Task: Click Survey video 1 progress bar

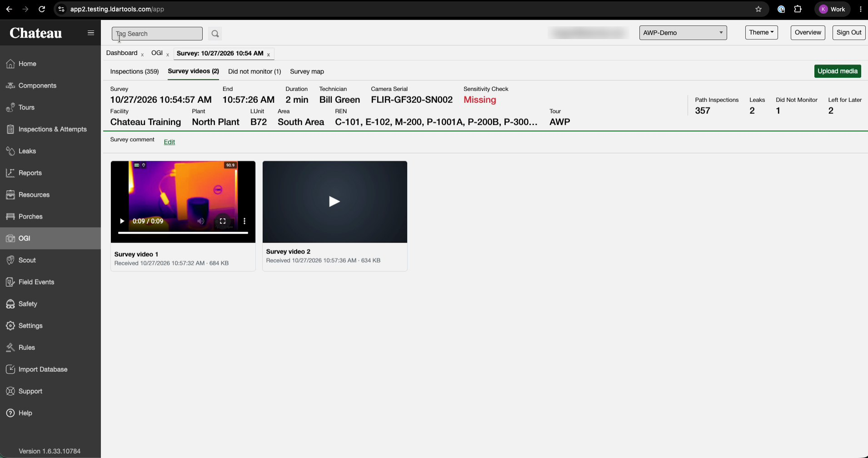Action: (183, 233)
